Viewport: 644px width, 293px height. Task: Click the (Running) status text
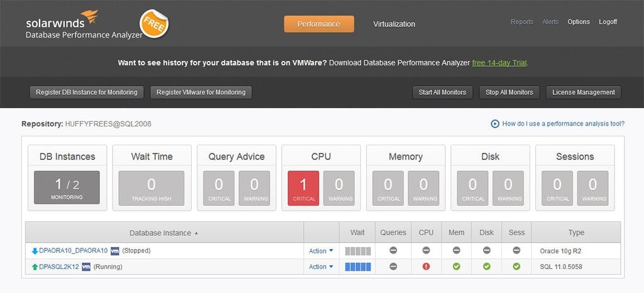pos(108,267)
